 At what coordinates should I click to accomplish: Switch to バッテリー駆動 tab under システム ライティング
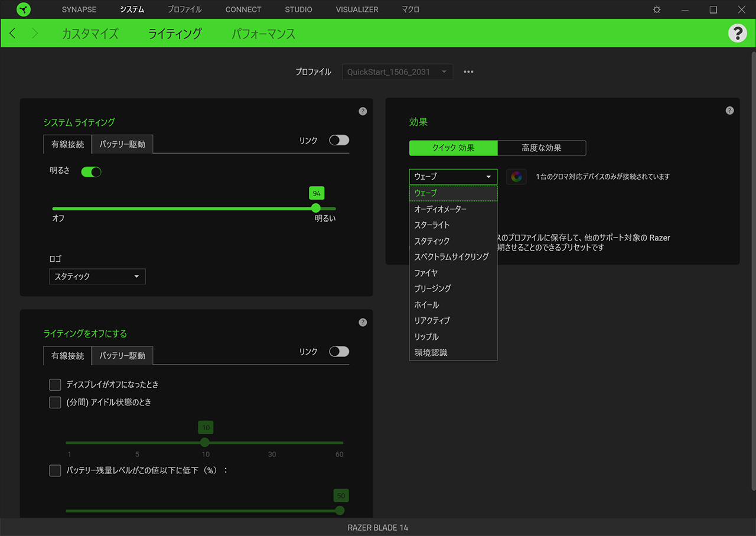click(x=122, y=144)
